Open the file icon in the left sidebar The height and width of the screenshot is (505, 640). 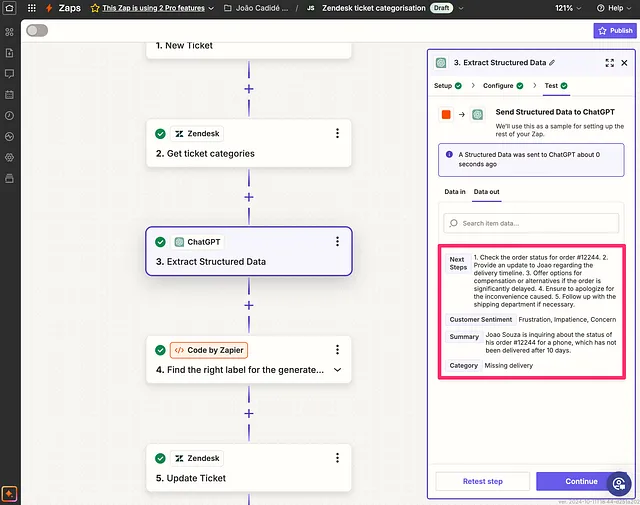[9, 53]
